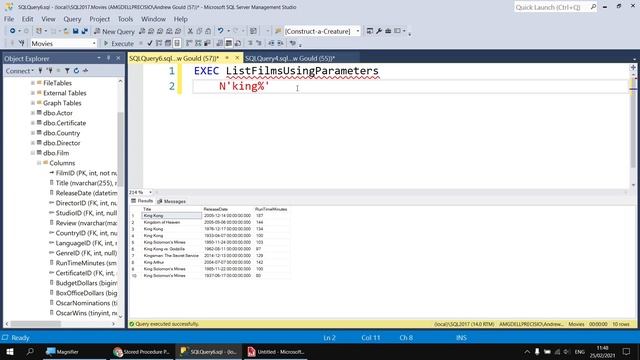Viewport: 640px width, 360px height.
Task: Open the Query menu
Action: [72, 19]
